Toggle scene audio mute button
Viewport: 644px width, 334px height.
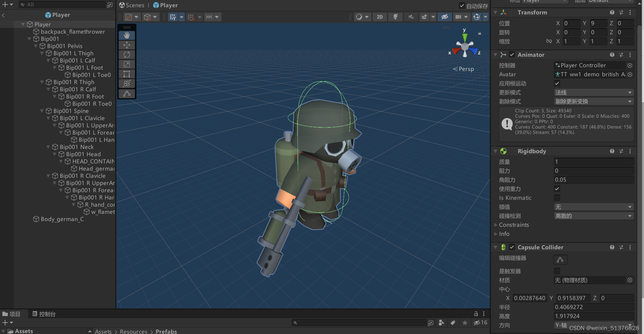[411, 17]
